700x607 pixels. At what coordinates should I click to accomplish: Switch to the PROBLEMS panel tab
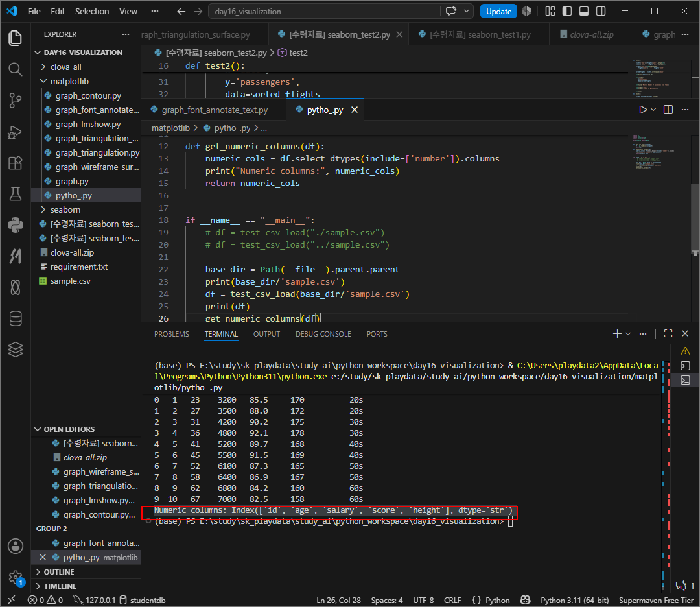(171, 334)
